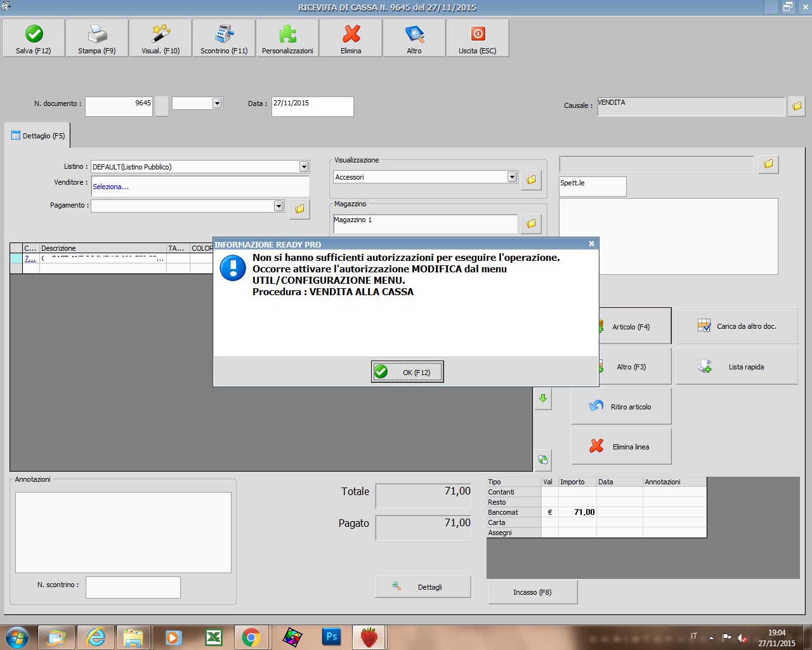Click the green down arrow icon
Screen dimensions: 812x650
[x=543, y=399]
